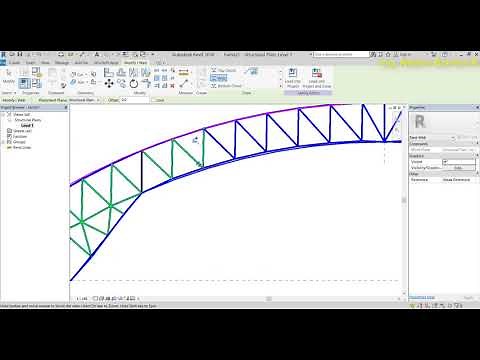Click Load into Project and Close
The width and height of the screenshot is (480, 360).
tap(317, 78)
